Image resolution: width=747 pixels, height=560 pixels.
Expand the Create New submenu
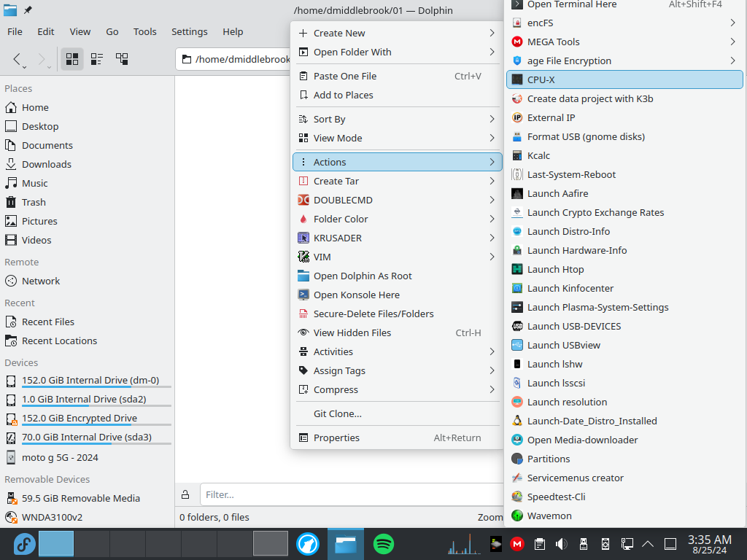point(397,33)
